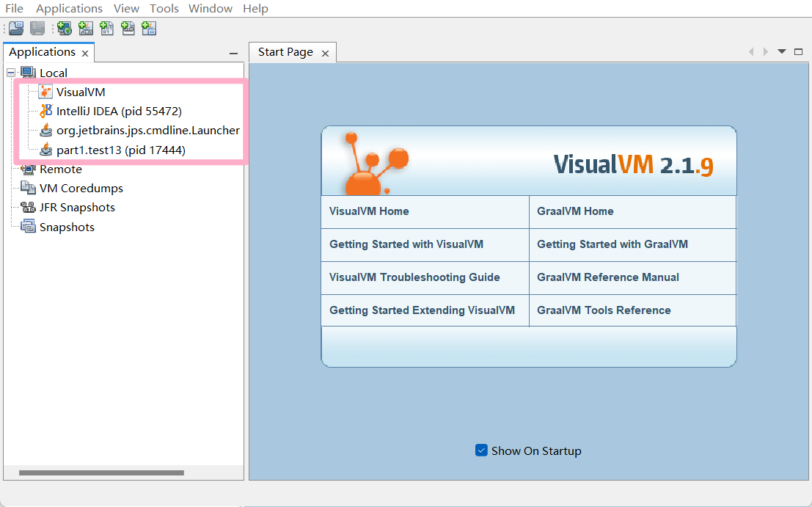Select IntelliJ IDEA (pid 55472) process
This screenshot has height=507, width=812.
[x=119, y=112]
